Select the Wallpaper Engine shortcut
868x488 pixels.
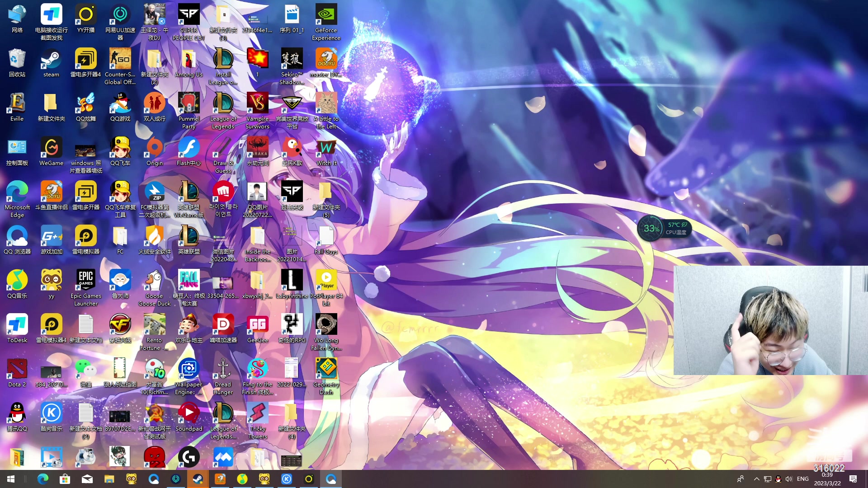tap(189, 377)
